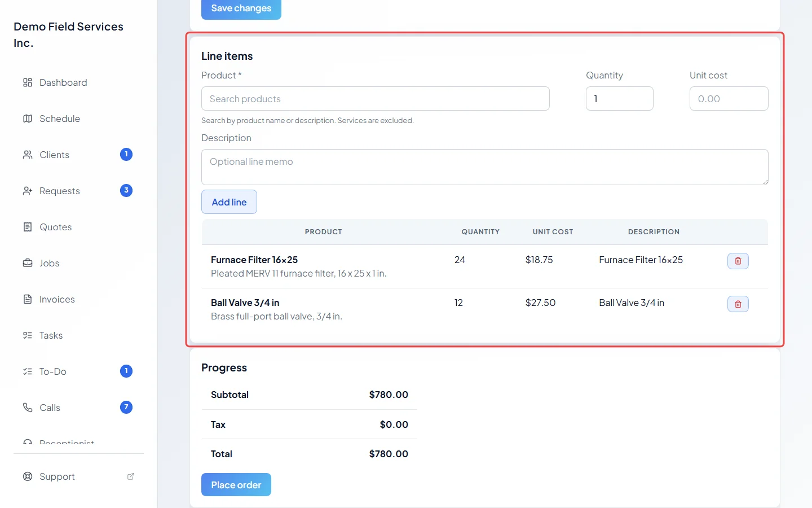Delete the Ball Valve 3/4 in line item
This screenshot has height=508, width=812.
pyautogui.click(x=738, y=304)
